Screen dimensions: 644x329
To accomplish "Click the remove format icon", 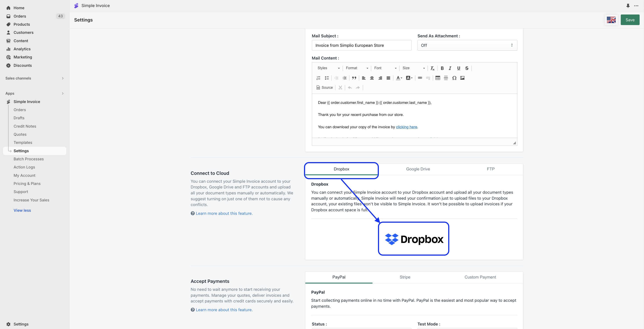I will coord(432,68).
